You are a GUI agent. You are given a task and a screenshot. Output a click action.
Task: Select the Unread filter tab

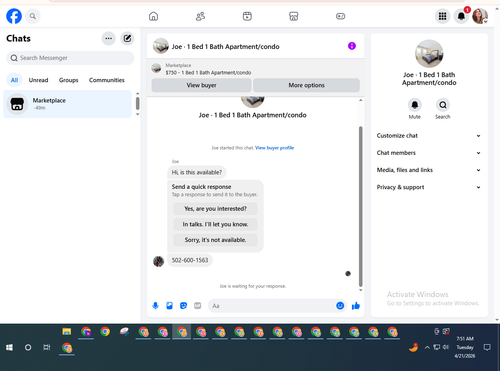point(38,80)
